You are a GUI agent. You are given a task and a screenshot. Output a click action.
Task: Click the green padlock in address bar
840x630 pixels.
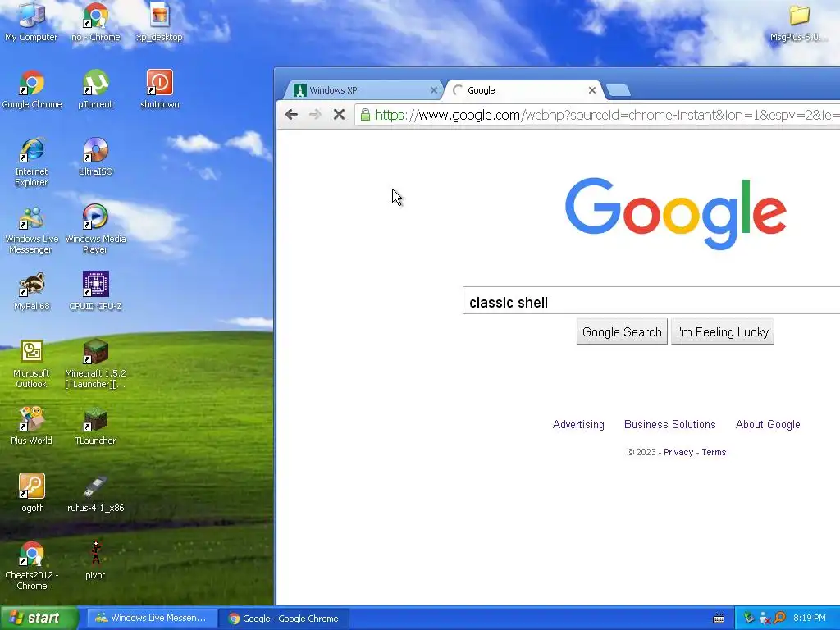pyautogui.click(x=365, y=115)
